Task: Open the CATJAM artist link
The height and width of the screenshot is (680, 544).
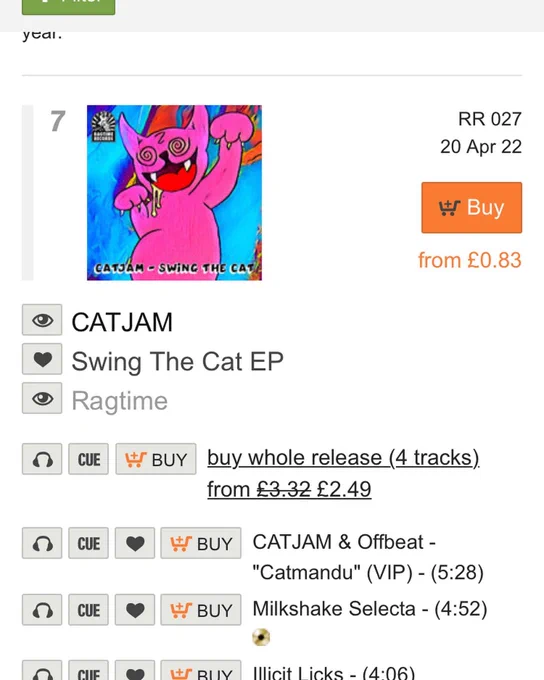Action: pyautogui.click(x=122, y=322)
